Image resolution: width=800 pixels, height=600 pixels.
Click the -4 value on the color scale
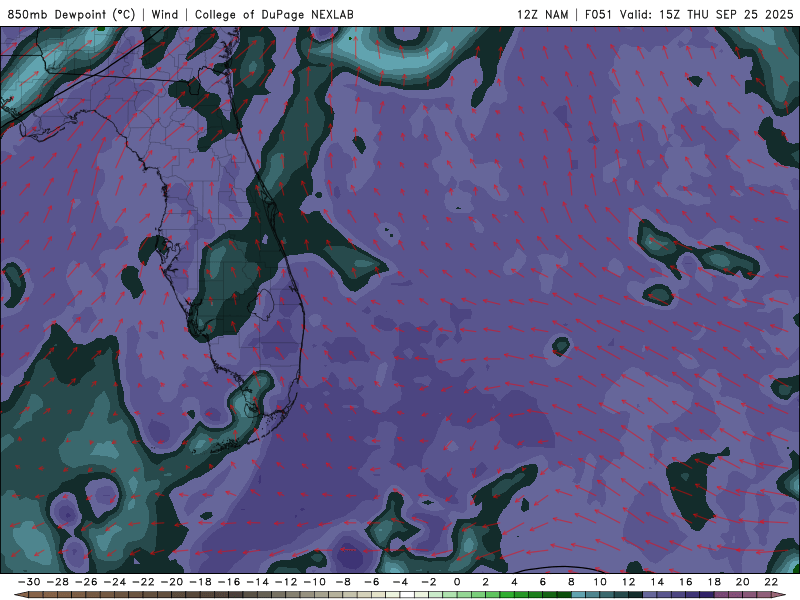(401, 582)
